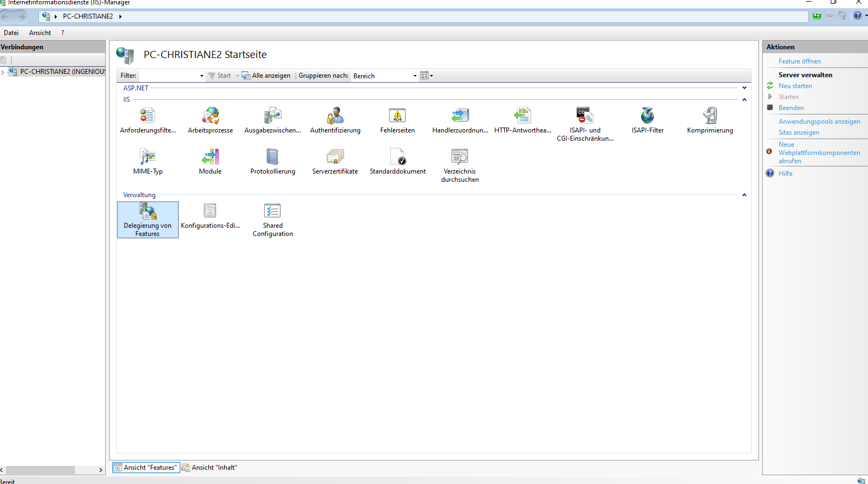Click Neu starten action

[795, 86]
